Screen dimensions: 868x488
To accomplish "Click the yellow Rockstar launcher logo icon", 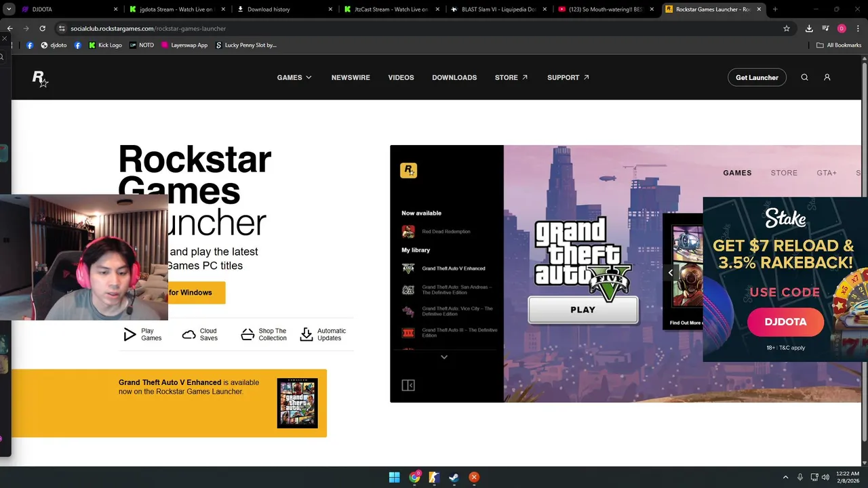I will (408, 170).
